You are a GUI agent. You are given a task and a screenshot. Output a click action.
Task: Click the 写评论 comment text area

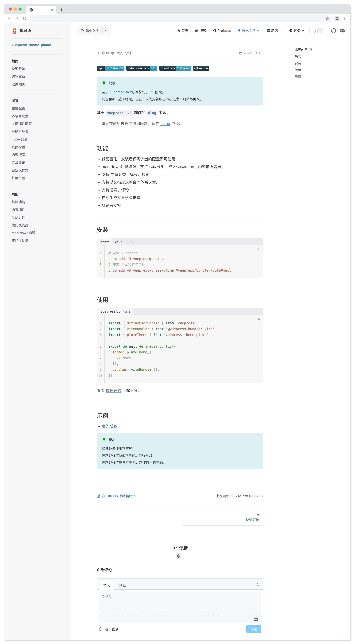click(180, 604)
